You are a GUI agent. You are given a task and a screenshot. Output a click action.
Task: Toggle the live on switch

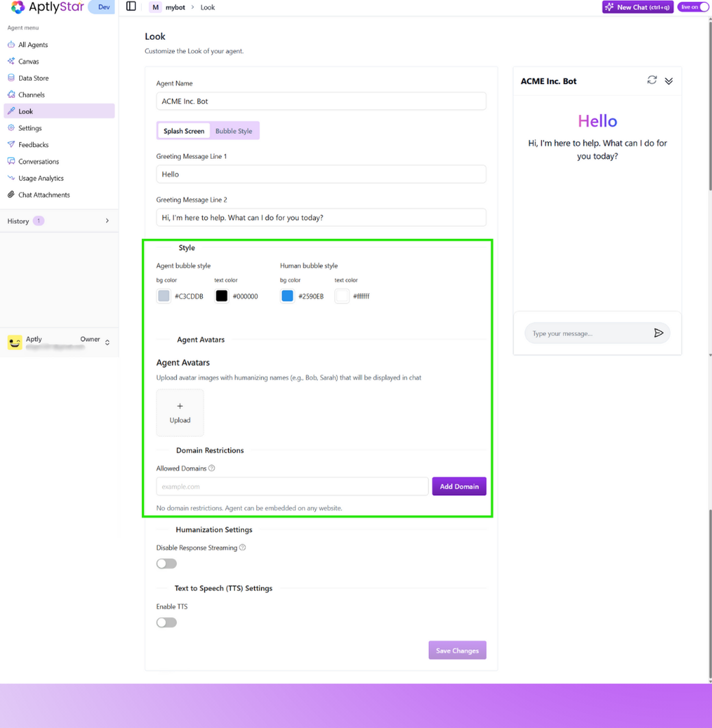click(692, 7)
